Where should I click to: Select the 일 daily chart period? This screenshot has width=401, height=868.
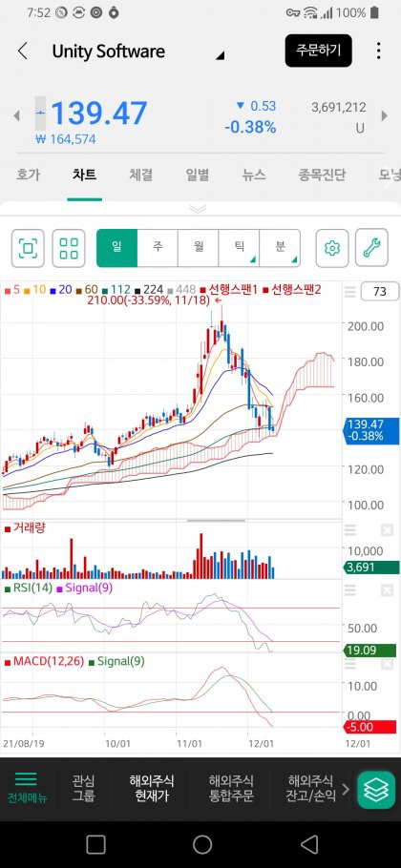[116, 248]
